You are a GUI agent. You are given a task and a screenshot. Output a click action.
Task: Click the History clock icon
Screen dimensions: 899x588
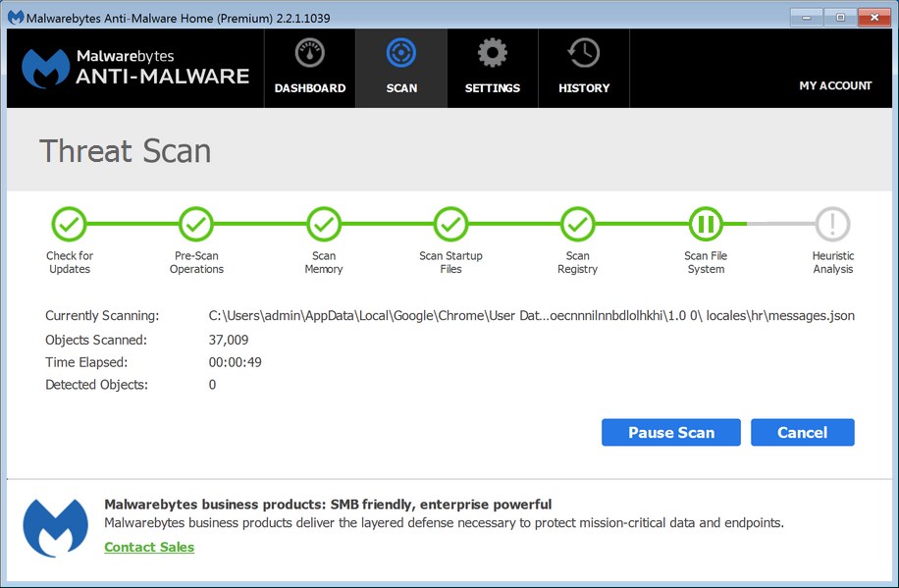click(x=584, y=53)
